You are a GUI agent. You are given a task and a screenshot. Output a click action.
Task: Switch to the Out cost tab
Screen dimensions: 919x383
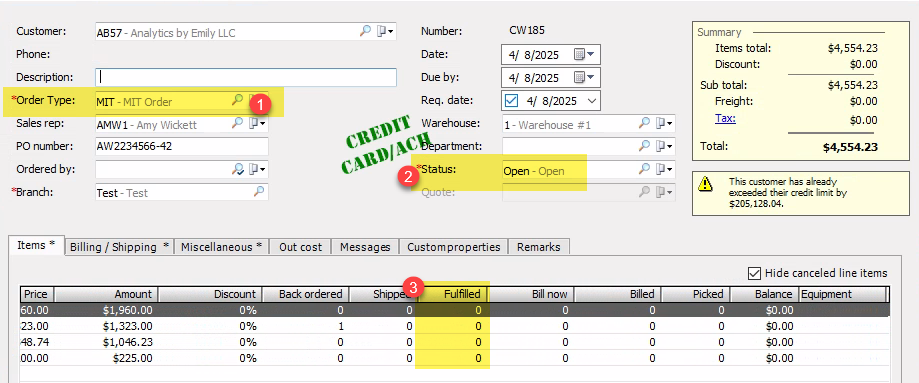coord(301,247)
